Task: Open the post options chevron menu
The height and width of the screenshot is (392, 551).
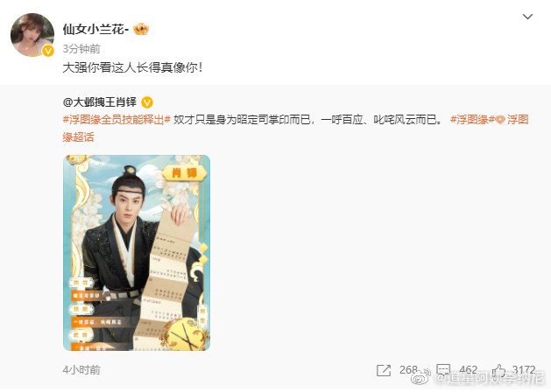Action: (527, 17)
